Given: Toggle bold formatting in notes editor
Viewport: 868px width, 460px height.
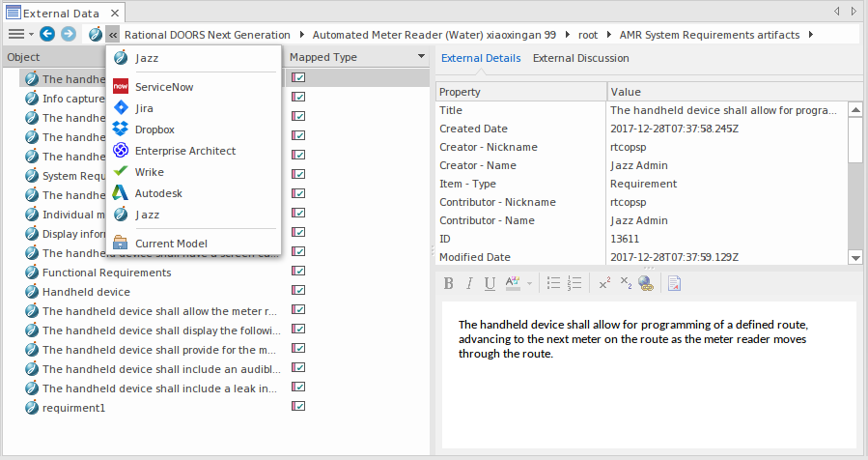Looking at the screenshot, I should point(448,284).
